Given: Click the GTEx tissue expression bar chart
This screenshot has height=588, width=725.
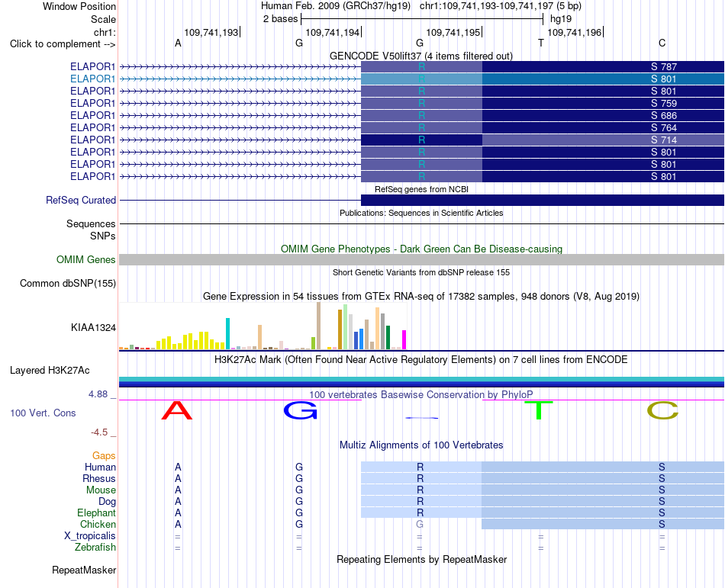Looking at the screenshot, I should (263, 326).
